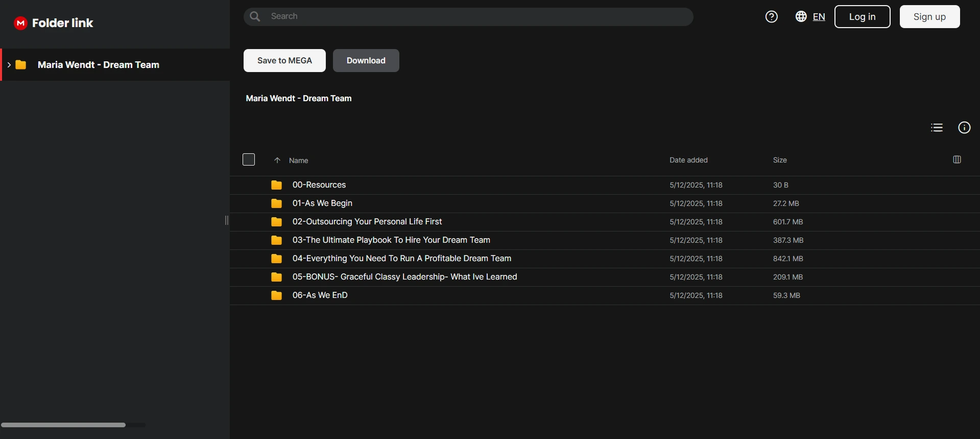This screenshot has width=980, height=439.
Task: Click the Save to MEGA button
Action: coord(284,60)
